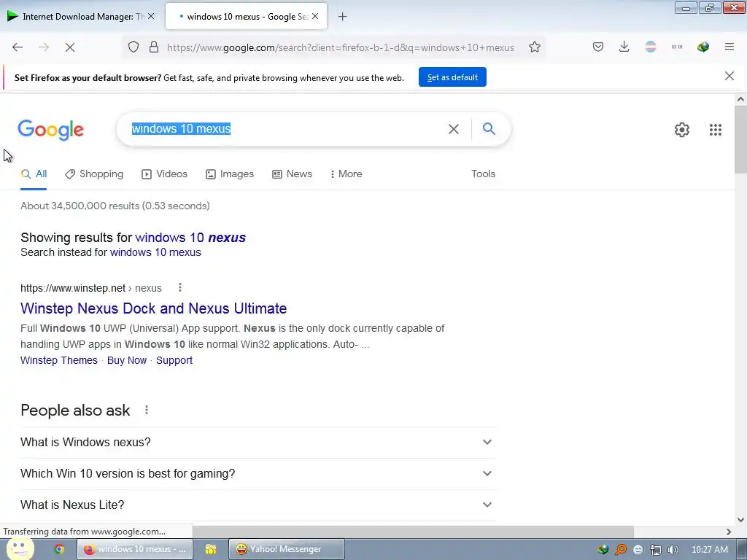
Task: Open the Firefox hamburger menu
Action: tap(729, 47)
